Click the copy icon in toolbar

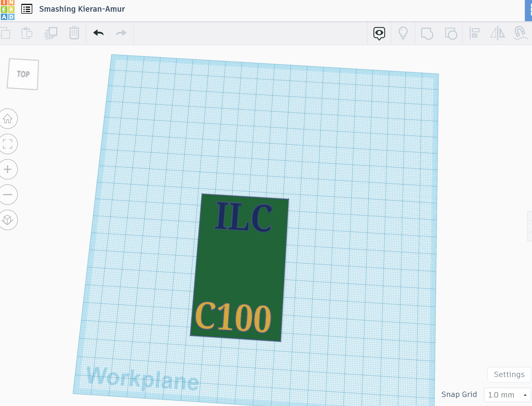(x=5, y=33)
